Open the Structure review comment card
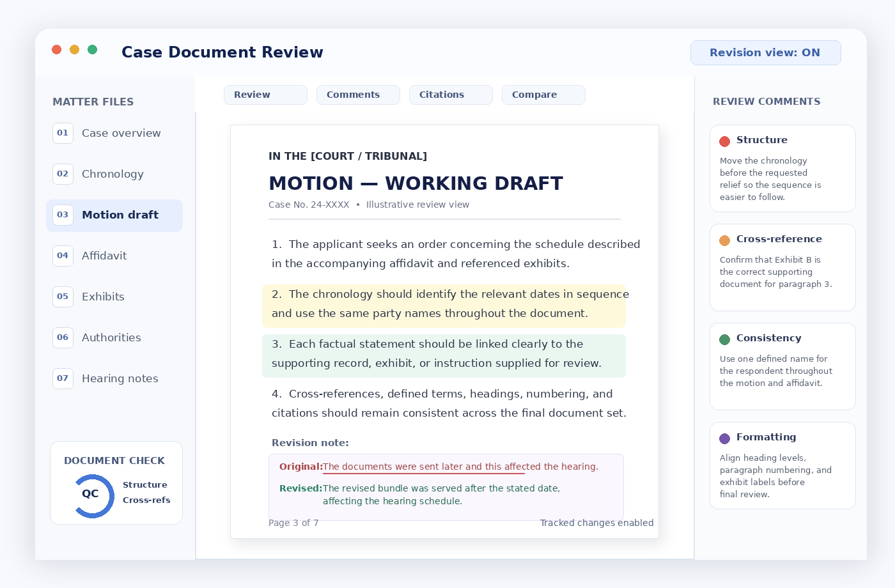This screenshot has width=895, height=588. pos(782,168)
